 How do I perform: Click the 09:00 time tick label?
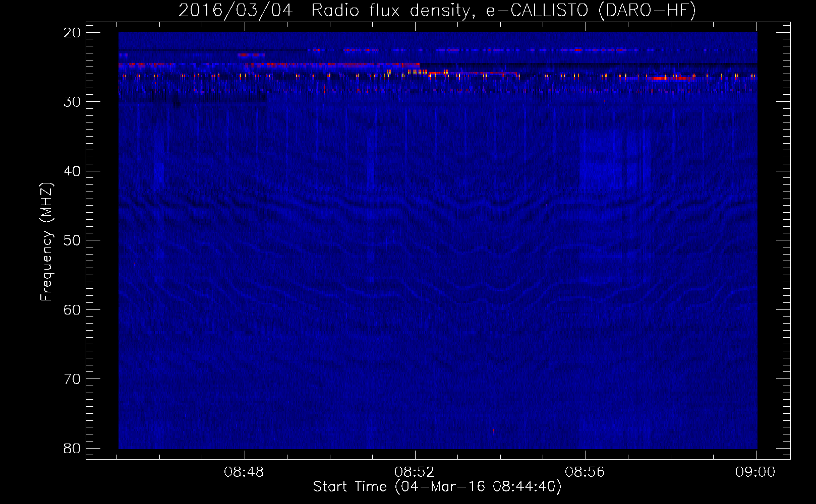click(755, 472)
